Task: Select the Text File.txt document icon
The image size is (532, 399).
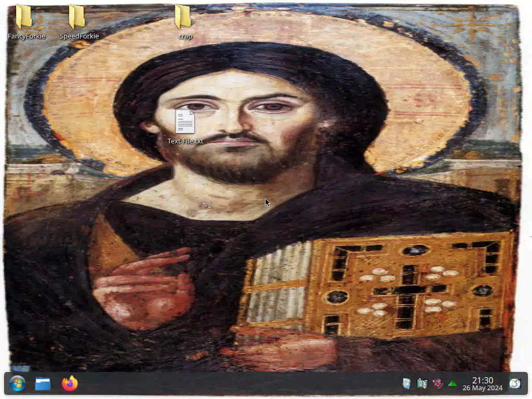Action: pyautogui.click(x=185, y=121)
